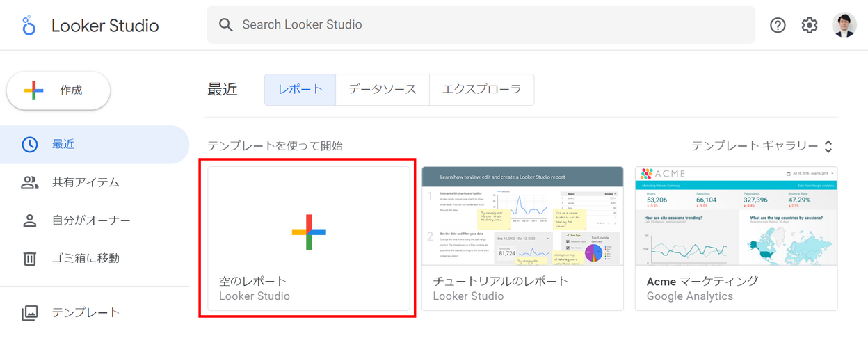Click the magnifier icon in search bar
Image resolution: width=868 pixels, height=345 pixels.
(x=225, y=25)
